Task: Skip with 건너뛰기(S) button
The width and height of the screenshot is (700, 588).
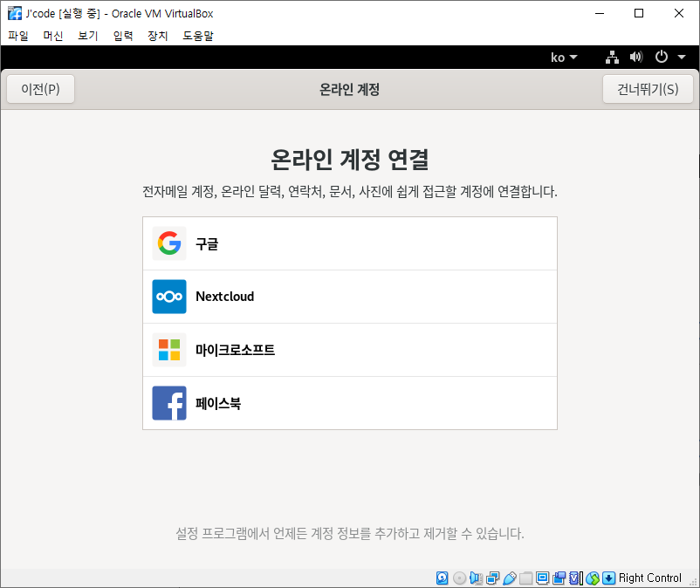Action: click(x=648, y=89)
